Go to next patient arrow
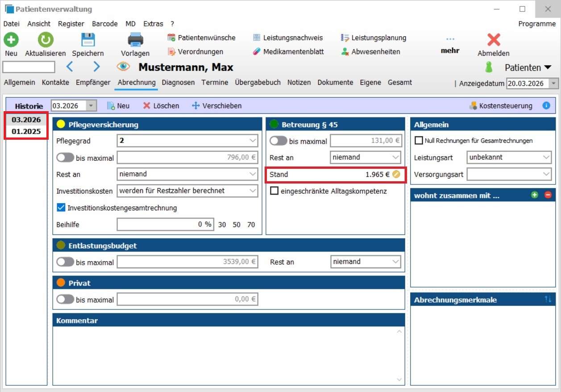Image resolution: width=561 pixels, height=392 pixels. [x=96, y=67]
